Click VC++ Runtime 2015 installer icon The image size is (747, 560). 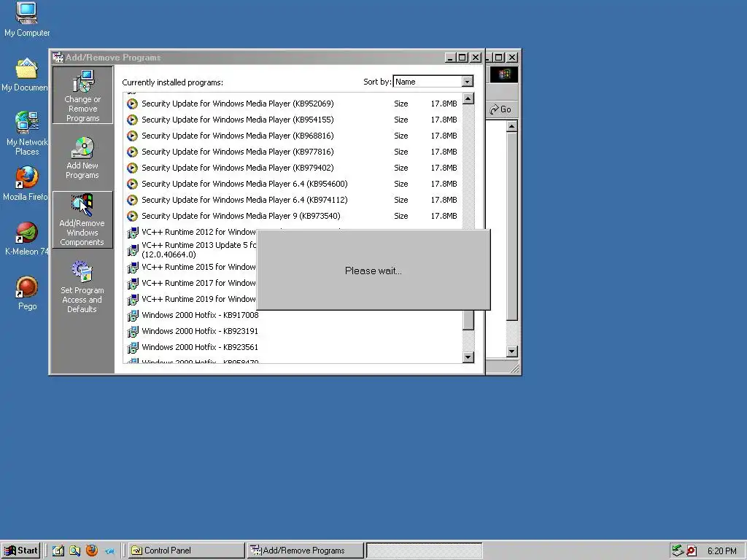click(x=133, y=268)
